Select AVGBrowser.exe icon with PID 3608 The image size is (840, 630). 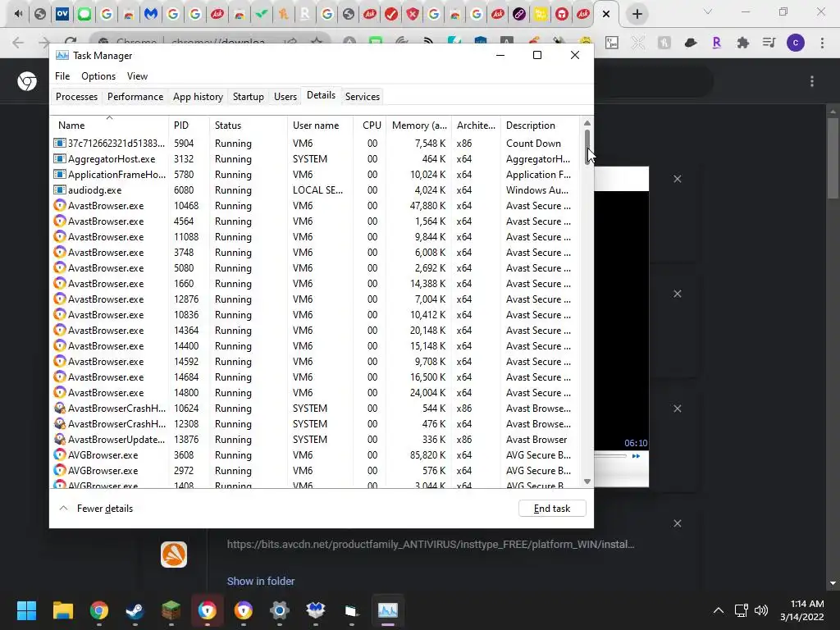pos(59,454)
